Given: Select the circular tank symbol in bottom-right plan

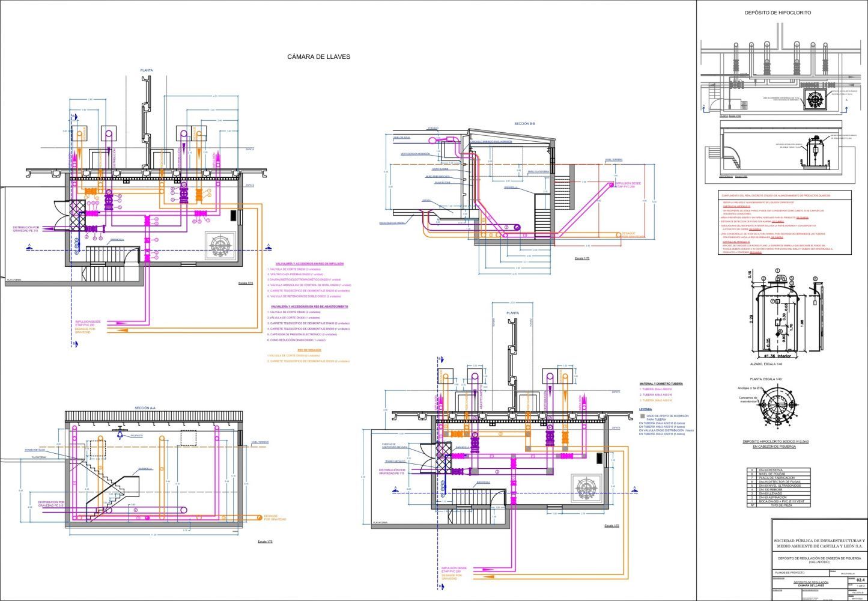Looking at the screenshot, I should [x=587, y=487].
